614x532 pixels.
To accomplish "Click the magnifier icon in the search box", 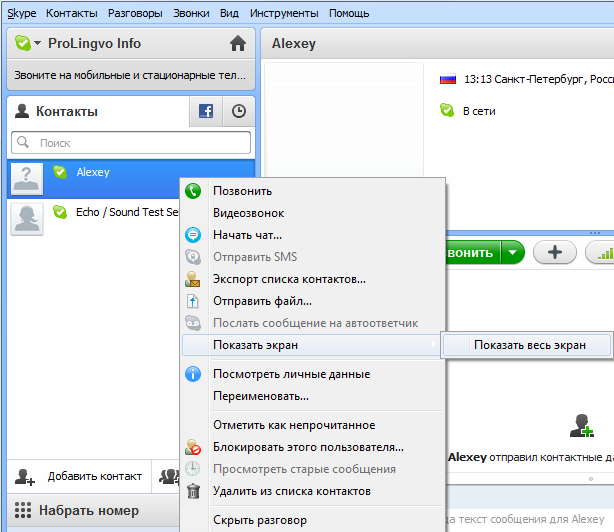I will (23, 142).
